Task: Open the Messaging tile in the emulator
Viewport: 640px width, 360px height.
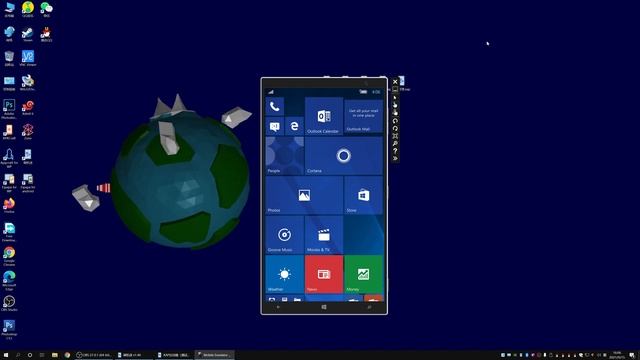Action: [x=275, y=126]
